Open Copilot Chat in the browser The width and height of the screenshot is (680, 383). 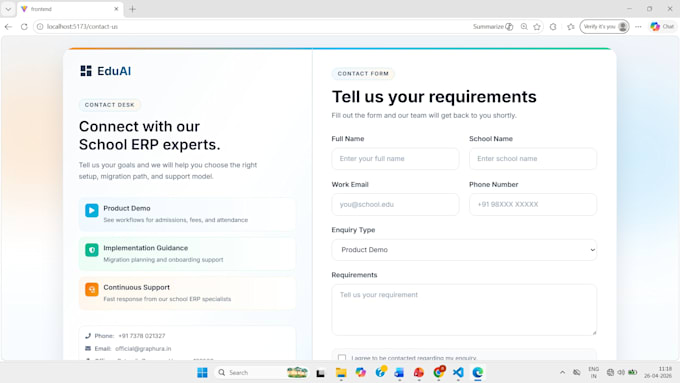point(662,26)
